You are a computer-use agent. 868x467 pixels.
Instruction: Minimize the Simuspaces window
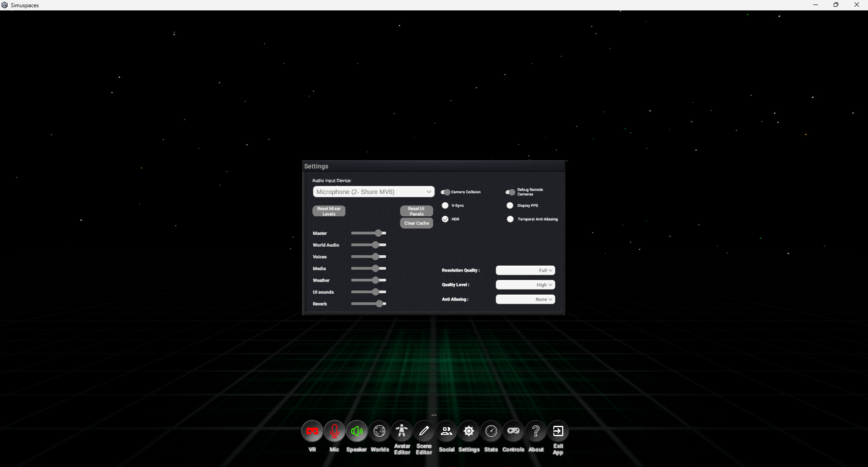(816, 5)
